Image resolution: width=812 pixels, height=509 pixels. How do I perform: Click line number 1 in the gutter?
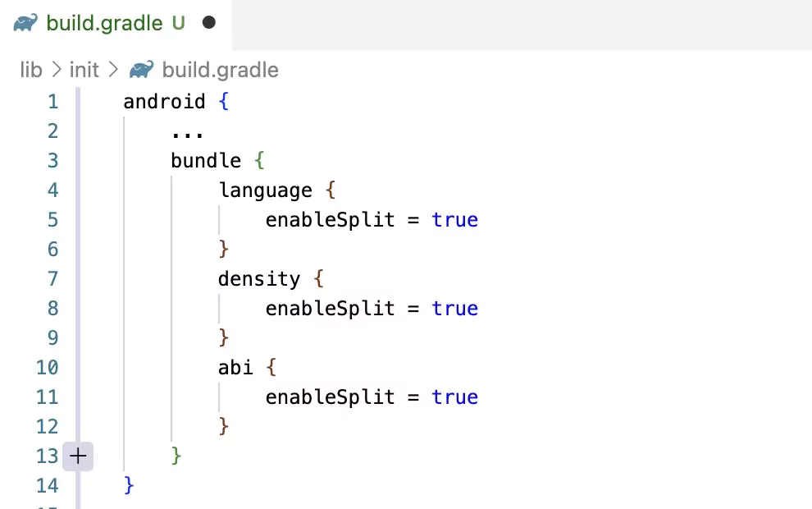point(52,102)
